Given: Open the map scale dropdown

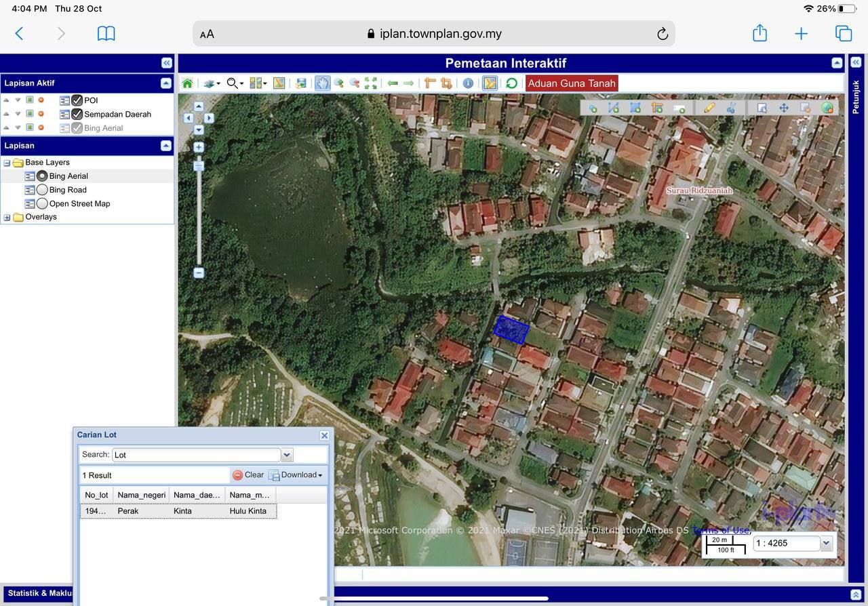Looking at the screenshot, I should 826,543.
